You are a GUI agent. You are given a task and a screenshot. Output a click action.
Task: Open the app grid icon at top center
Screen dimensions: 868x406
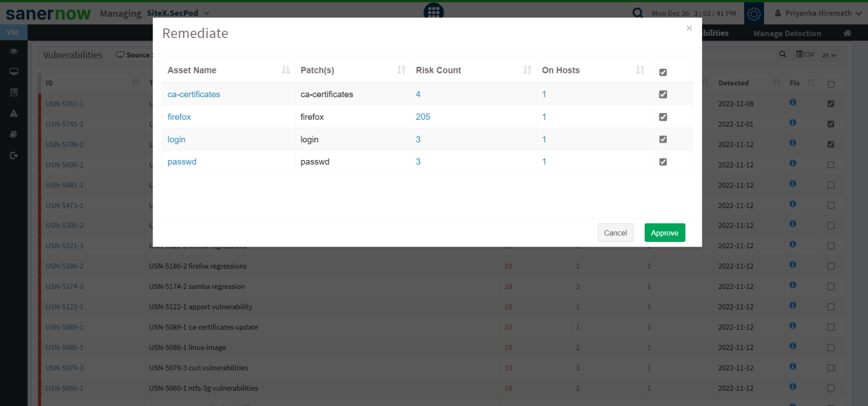433,11
